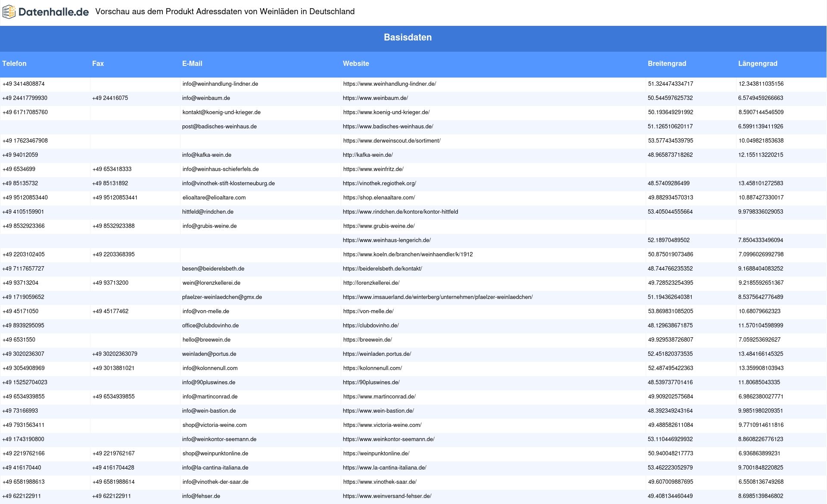Image resolution: width=827 pixels, height=504 pixels.
Task: Click website https://www.weinhaus-lengerich.de/
Action: click(387, 240)
